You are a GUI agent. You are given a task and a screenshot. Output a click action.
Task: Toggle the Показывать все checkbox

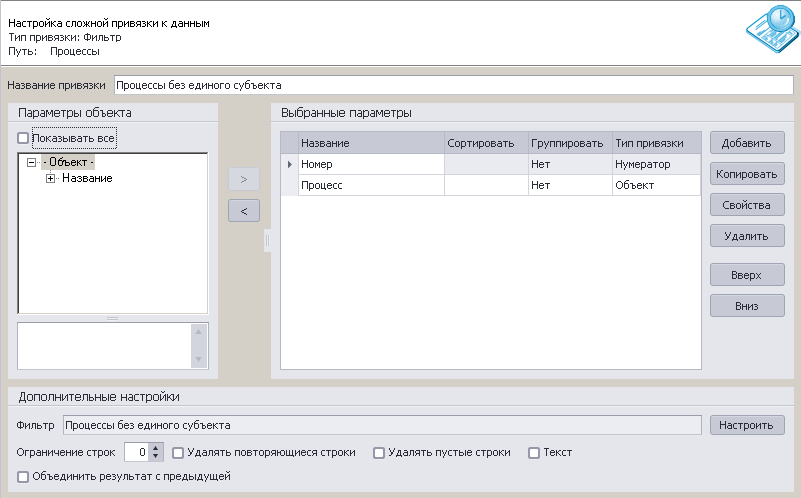click(23, 138)
